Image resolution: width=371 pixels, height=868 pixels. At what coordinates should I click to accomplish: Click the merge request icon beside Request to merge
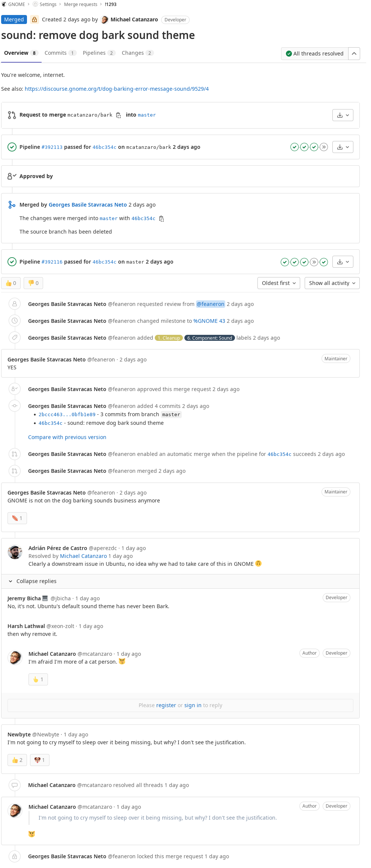pos(12,115)
